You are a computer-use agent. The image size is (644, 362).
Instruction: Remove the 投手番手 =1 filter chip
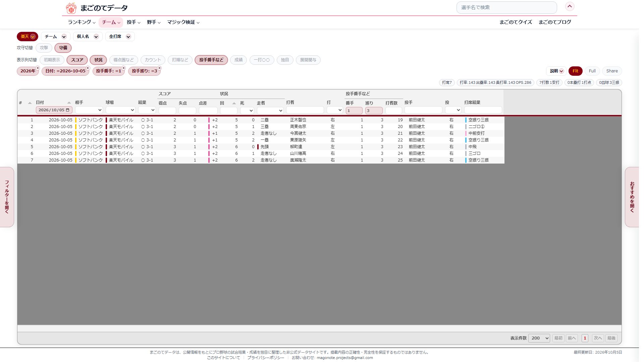click(x=123, y=68)
